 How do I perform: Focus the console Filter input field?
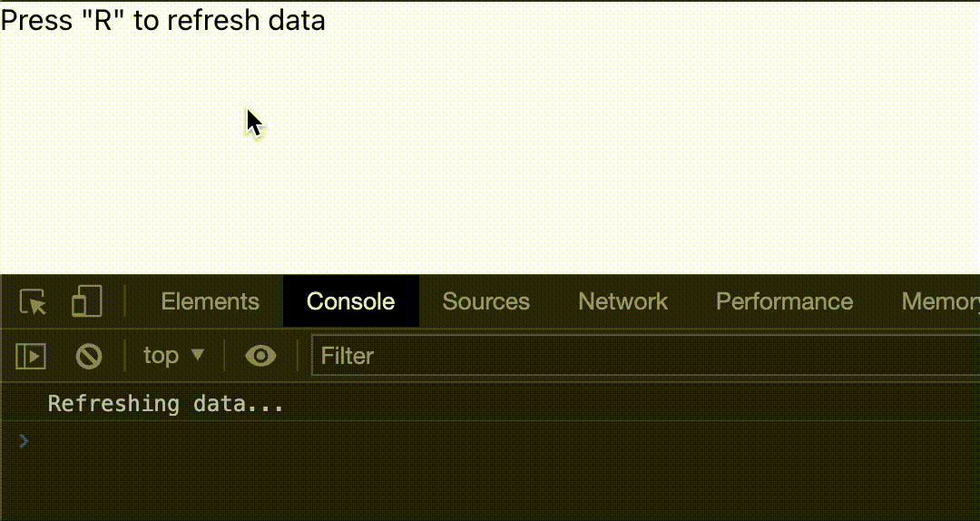pyautogui.click(x=635, y=356)
